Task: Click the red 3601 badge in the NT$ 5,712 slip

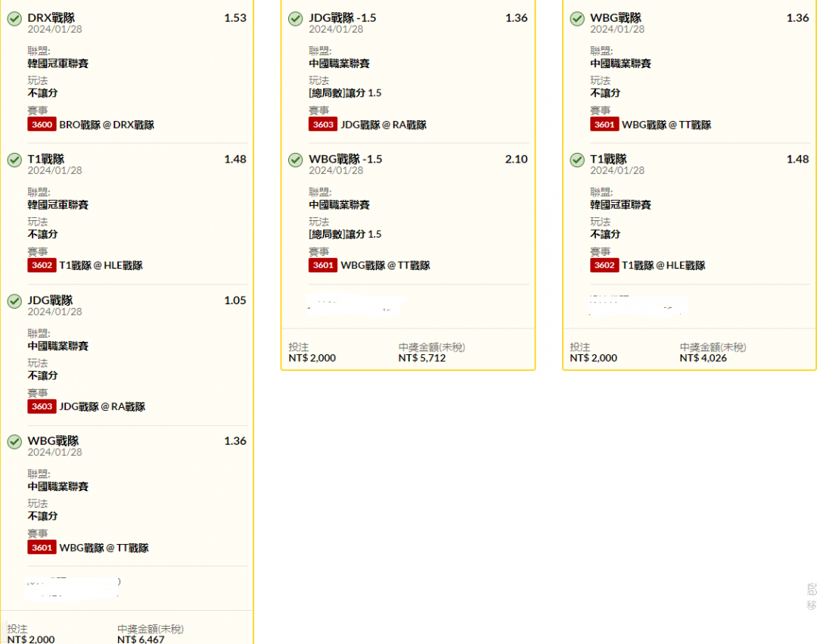Action: click(323, 265)
